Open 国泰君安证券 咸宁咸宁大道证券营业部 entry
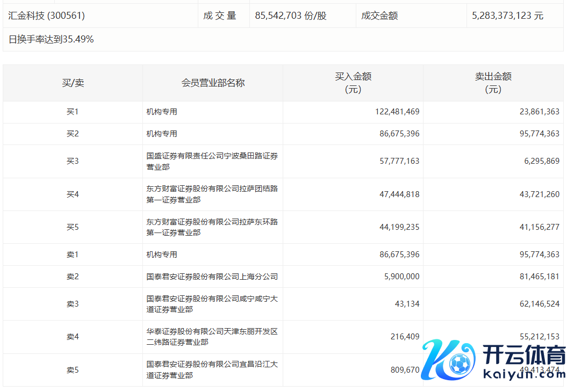574x392 pixels. [212, 304]
